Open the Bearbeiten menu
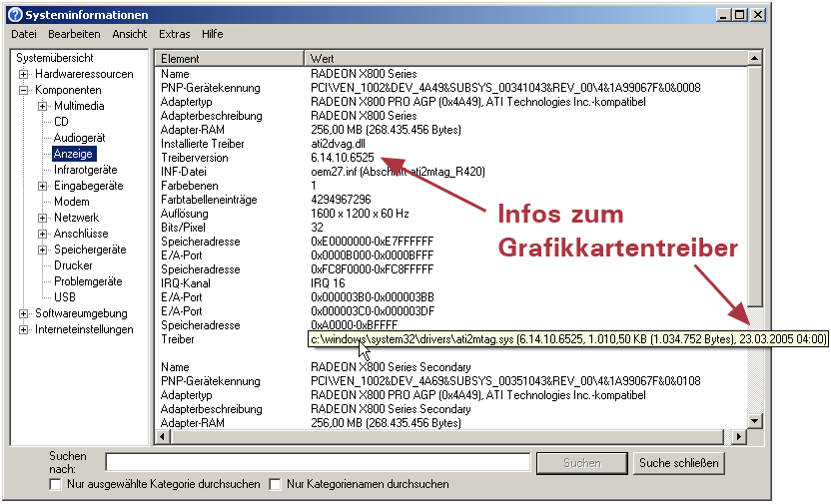The height and width of the screenshot is (504, 831). coord(74,34)
